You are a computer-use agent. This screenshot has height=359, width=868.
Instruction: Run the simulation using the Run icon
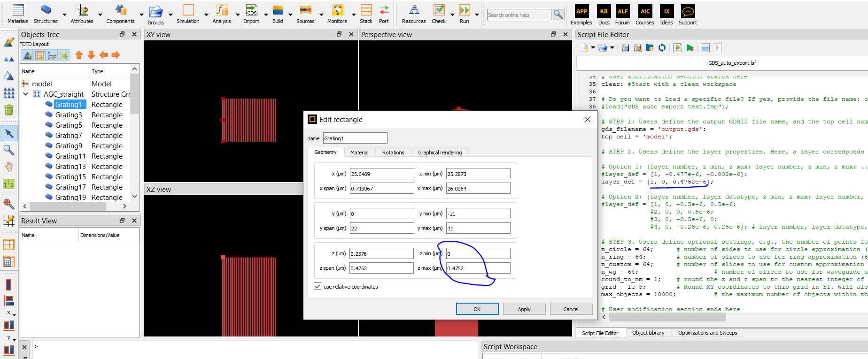click(464, 10)
